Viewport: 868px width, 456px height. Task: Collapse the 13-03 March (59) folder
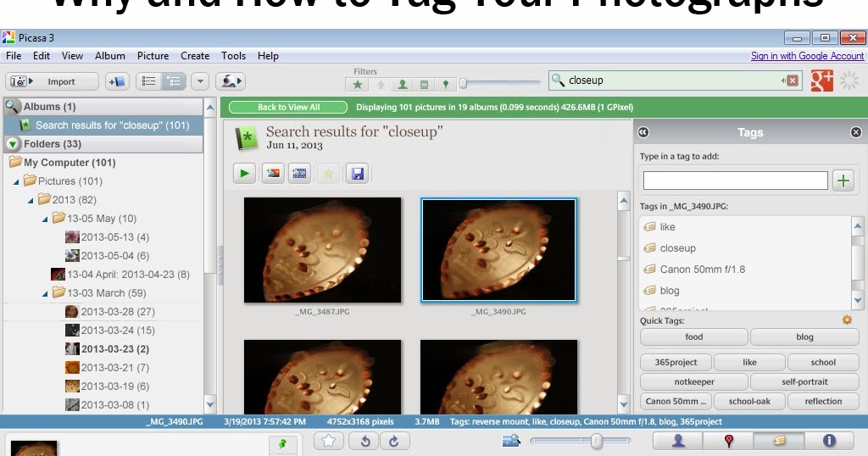pos(45,293)
